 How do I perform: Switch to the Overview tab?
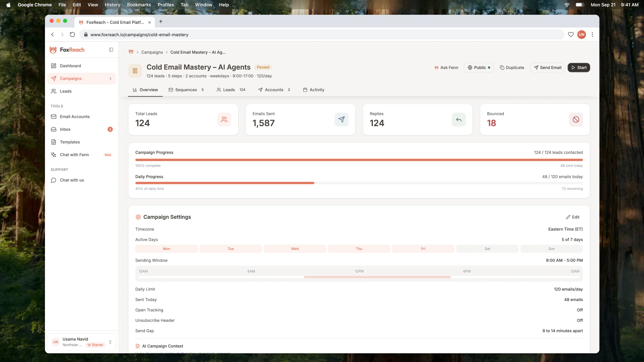tap(145, 90)
